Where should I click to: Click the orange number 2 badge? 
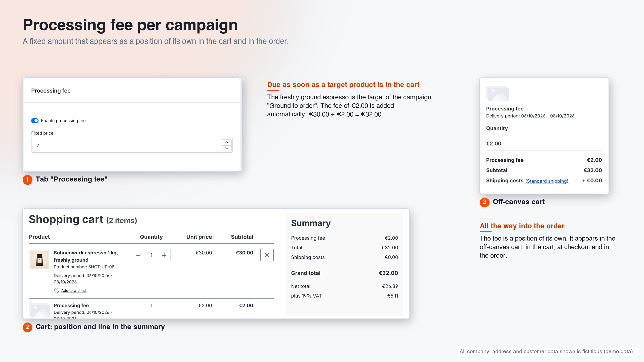coord(27,327)
